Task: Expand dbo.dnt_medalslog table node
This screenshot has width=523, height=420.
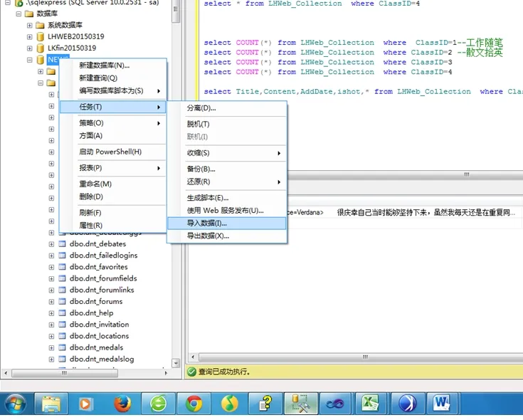Action: 51,359
